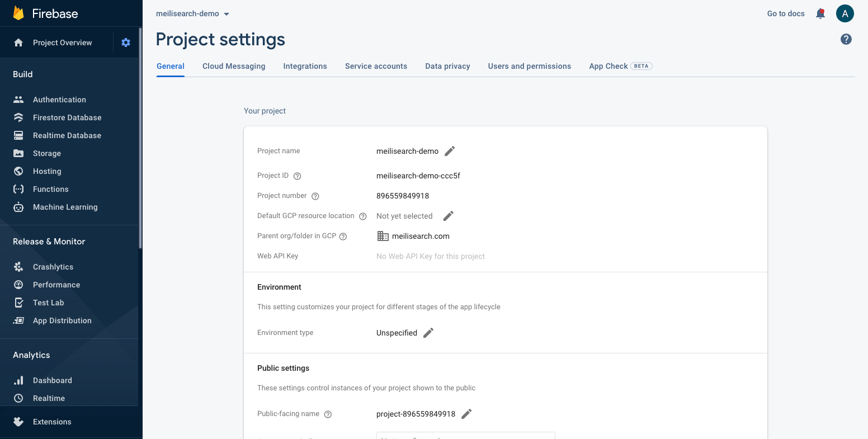Image resolution: width=868 pixels, height=439 pixels.
Task: Open Project Overview in sidebar
Action: click(63, 43)
